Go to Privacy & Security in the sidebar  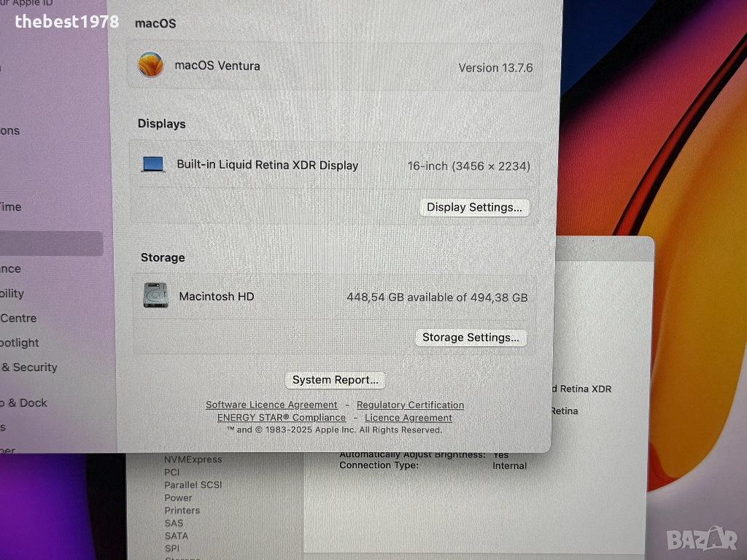(29, 367)
